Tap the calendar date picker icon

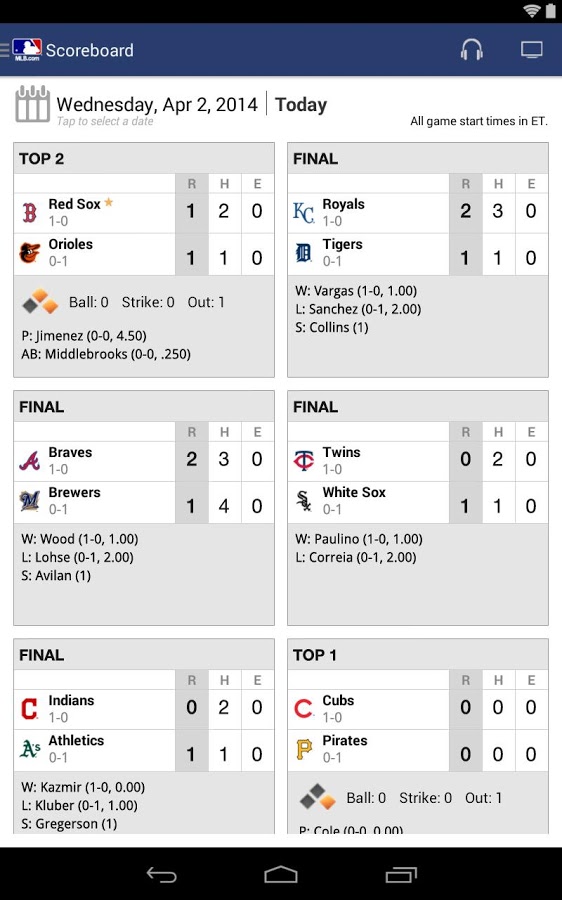pyautogui.click(x=32, y=104)
